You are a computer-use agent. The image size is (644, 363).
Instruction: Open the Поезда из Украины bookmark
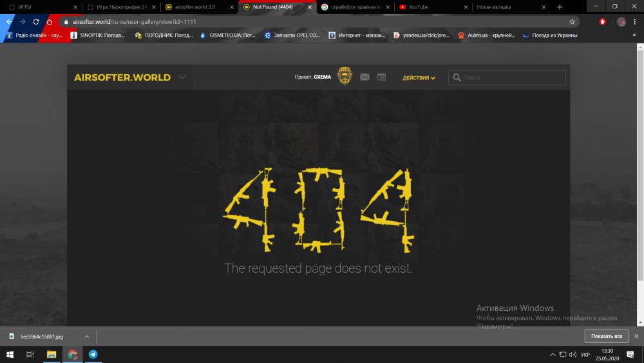click(x=550, y=35)
